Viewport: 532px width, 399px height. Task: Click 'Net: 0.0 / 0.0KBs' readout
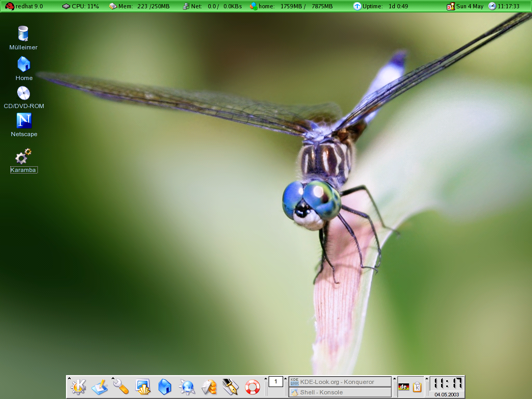(217, 6)
